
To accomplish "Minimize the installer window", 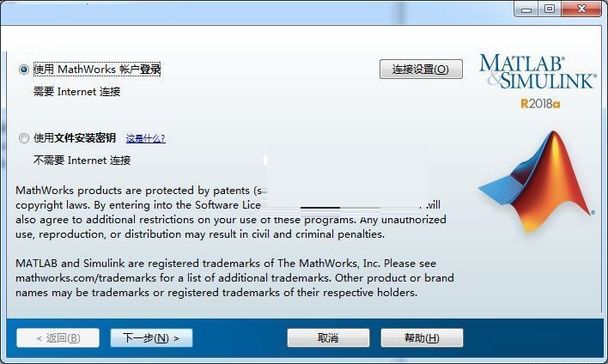I will [x=526, y=9].
